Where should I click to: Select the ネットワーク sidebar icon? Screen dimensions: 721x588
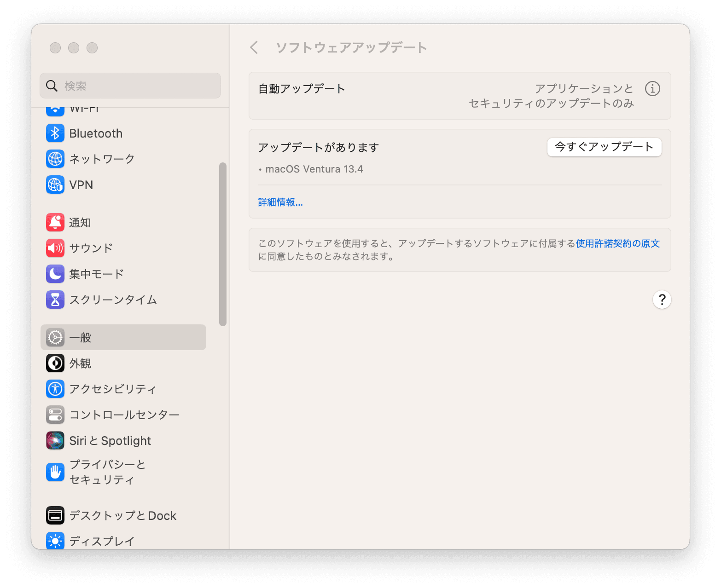click(55, 159)
